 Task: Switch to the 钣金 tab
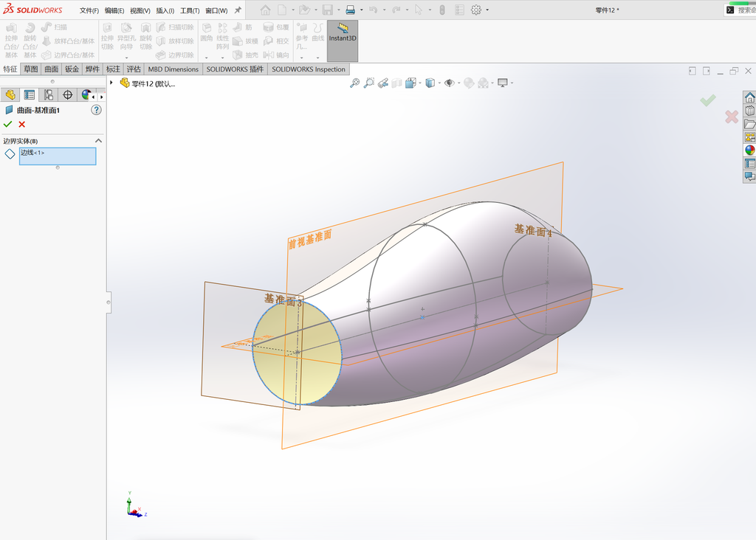tap(72, 69)
